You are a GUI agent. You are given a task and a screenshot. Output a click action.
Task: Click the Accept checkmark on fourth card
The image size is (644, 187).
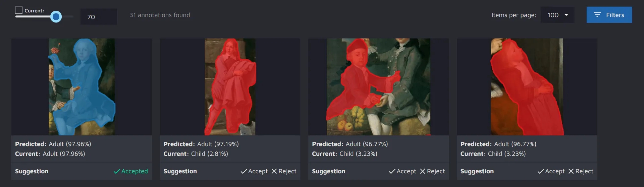[541, 171]
